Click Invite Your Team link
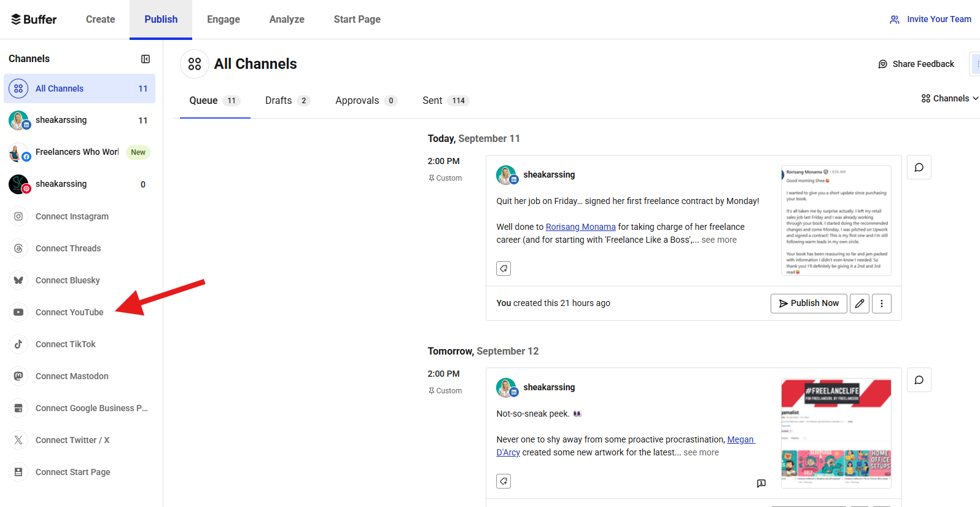Image resolution: width=980 pixels, height=507 pixels. (939, 19)
